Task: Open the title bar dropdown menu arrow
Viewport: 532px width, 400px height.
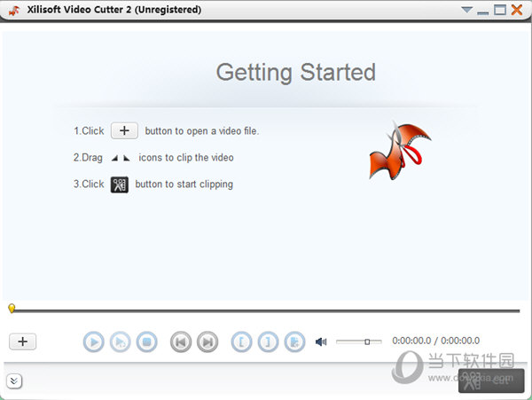Action: [467, 10]
